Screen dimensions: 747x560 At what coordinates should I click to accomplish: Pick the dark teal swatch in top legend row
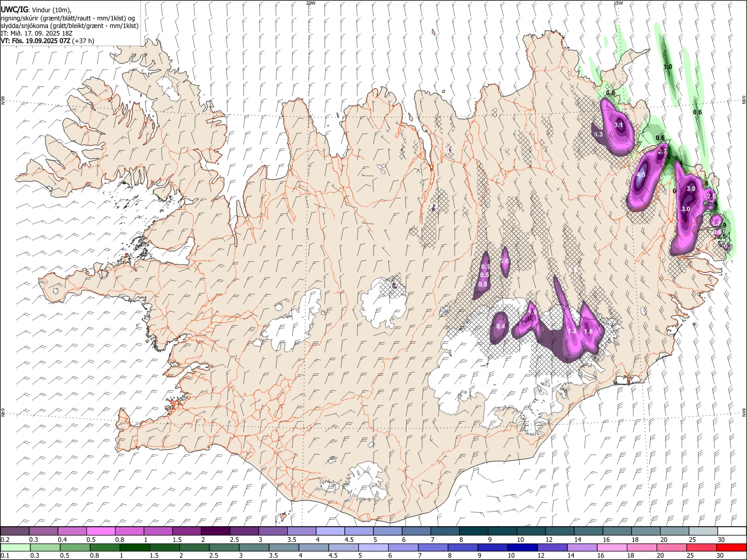click(x=473, y=531)
